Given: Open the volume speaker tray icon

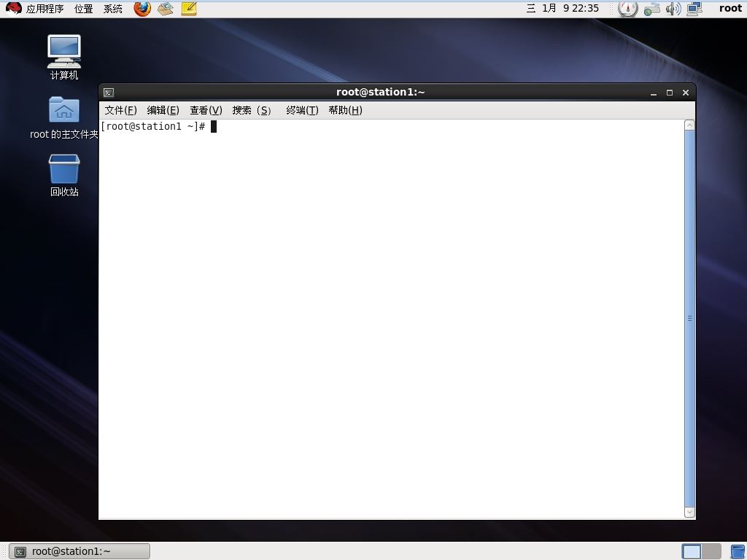Looking at the screenshot, I should click(x=673, y=9).
